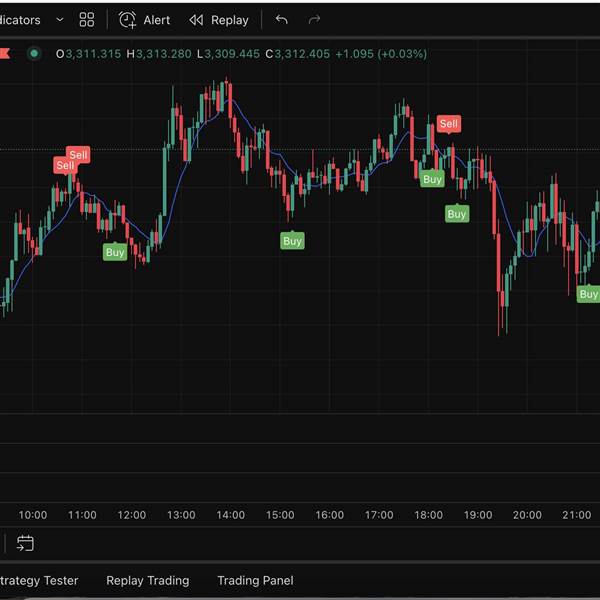The height and width of the screenshot is (600, 600).
Task: Select the lowest Buy label after 18:00
Action: [457, 214]
